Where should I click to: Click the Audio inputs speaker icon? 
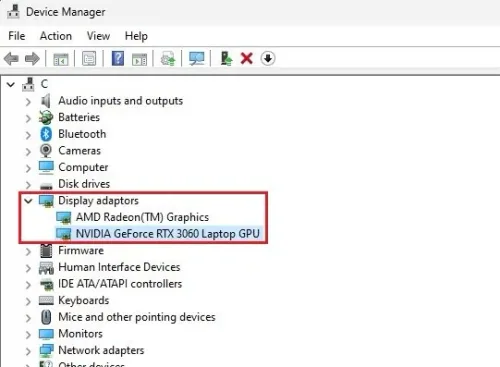(x=46, y=101)
